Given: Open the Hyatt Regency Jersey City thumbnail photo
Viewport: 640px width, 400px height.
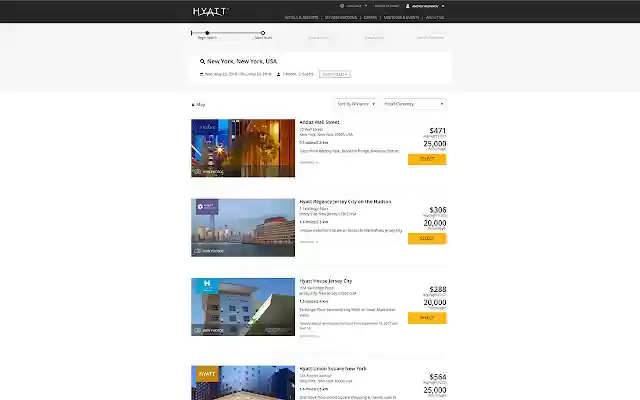Looking at the screenshot, I should tap(243, 227).
